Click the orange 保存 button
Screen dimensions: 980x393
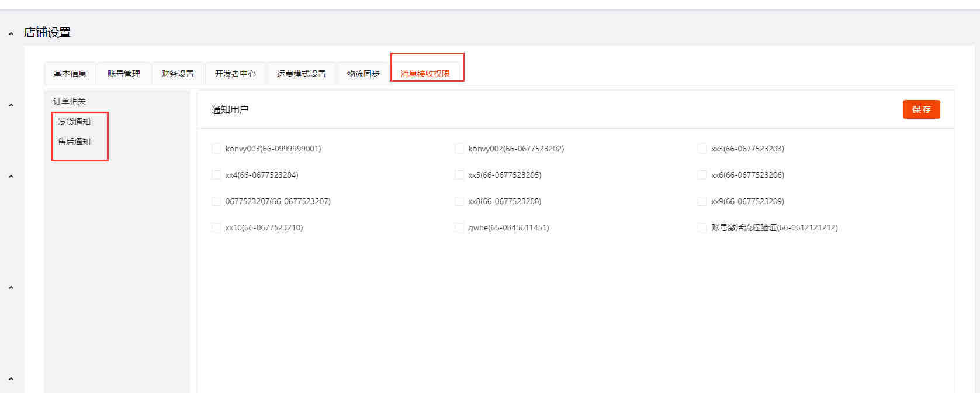point(921,109)
